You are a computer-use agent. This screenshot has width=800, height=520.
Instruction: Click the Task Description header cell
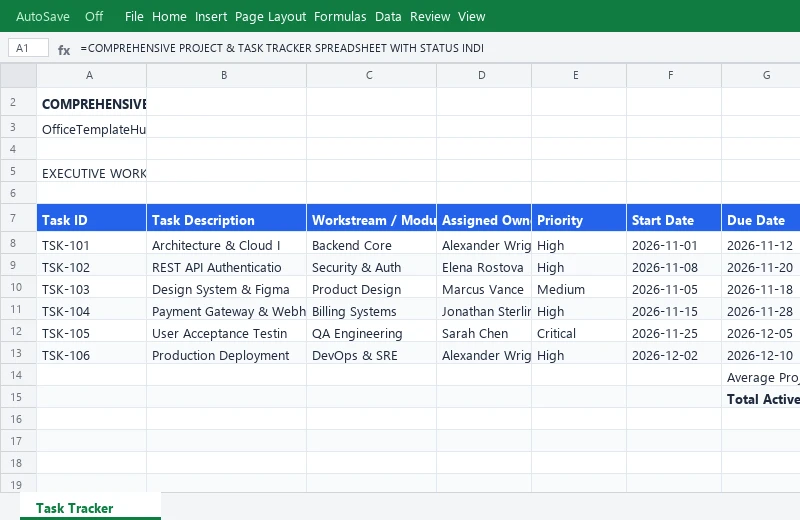pyautogui.click(x=227, y=218)
